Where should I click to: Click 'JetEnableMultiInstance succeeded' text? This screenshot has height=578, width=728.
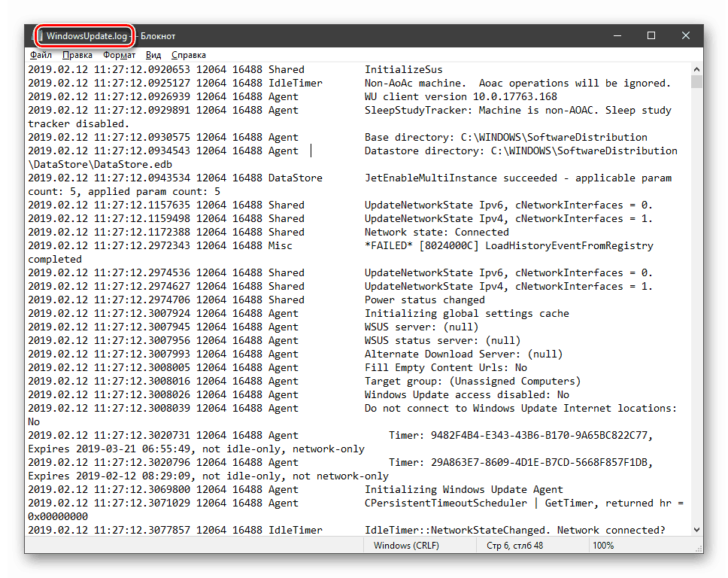[x=460, y=178]
